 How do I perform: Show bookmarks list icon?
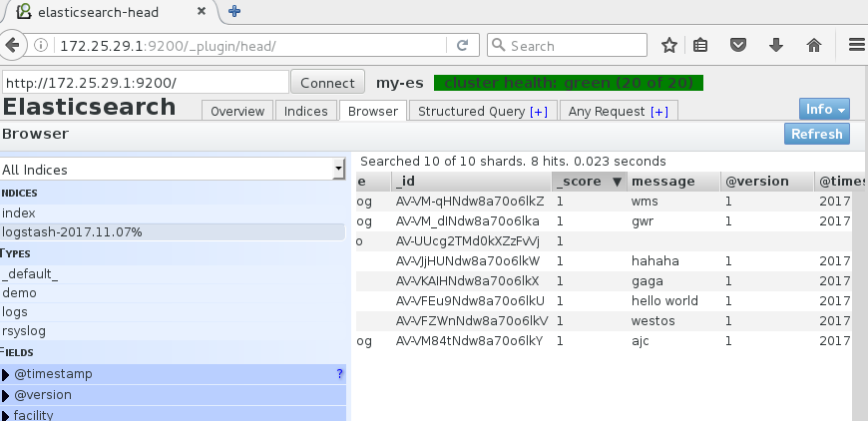(x=700, y=45)
